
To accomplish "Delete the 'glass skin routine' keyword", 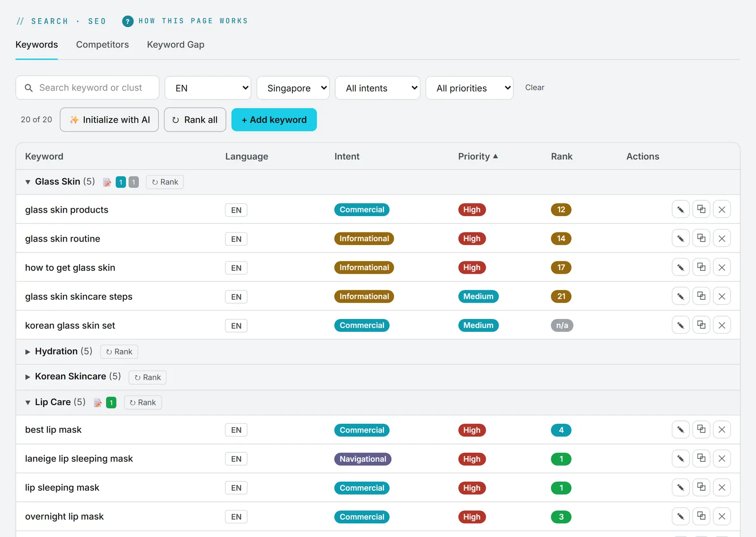I will point(722,239).
